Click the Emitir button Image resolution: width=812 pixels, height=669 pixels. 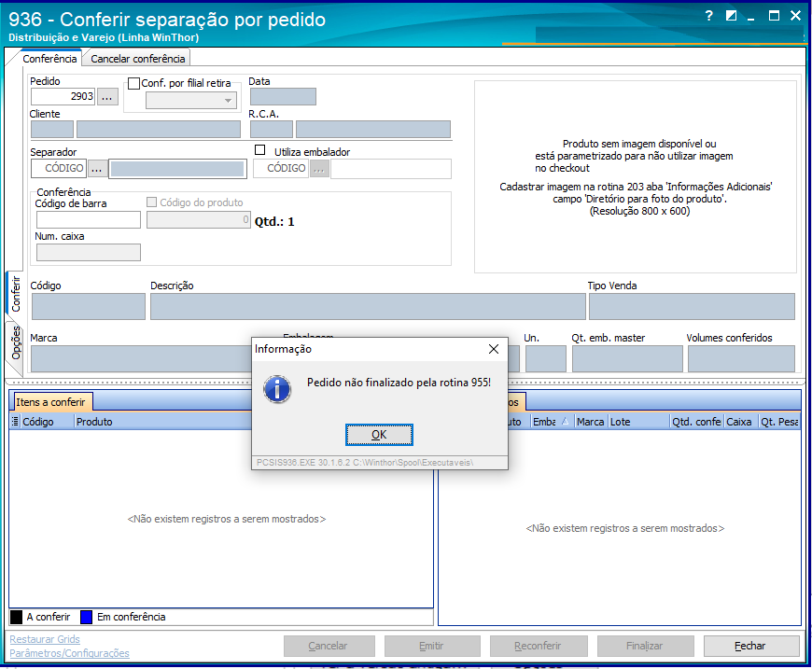coord(432,646)
